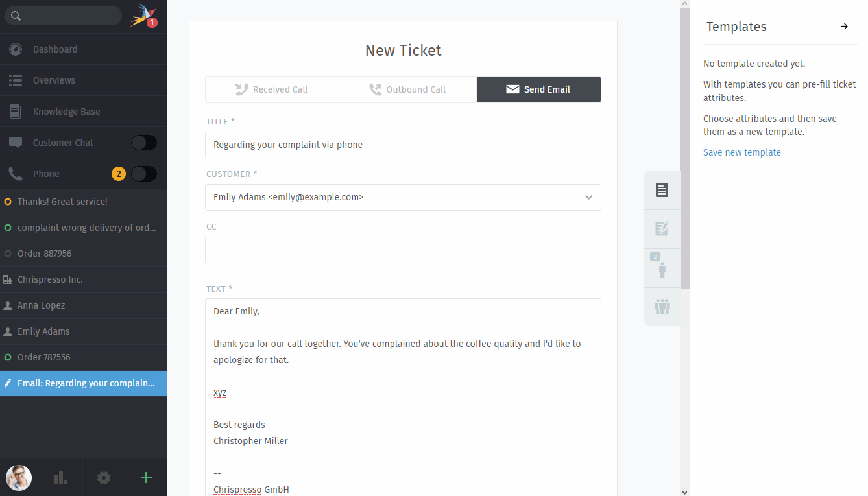Select the Received Call tab
868x496 pixels.
272,89
